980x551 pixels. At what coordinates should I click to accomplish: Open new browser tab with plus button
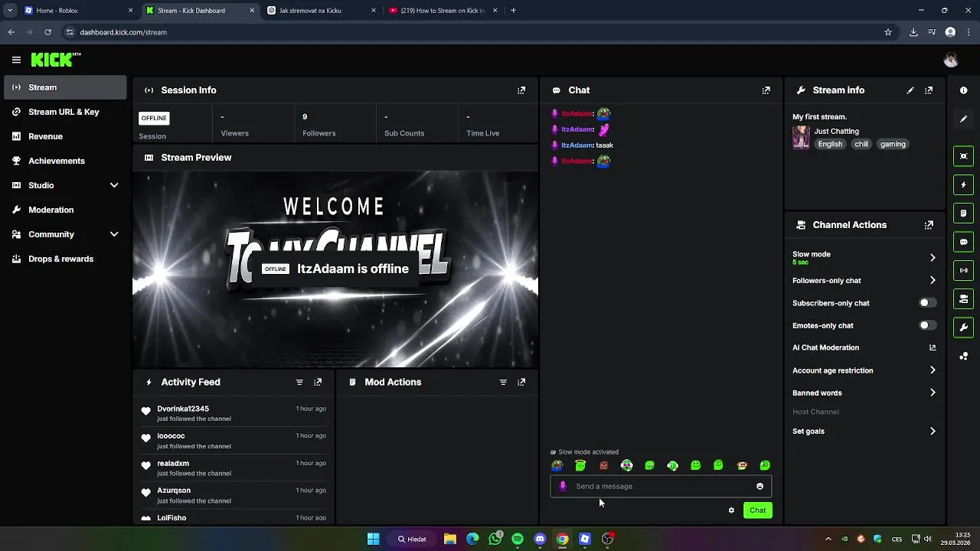click(513, 11)
